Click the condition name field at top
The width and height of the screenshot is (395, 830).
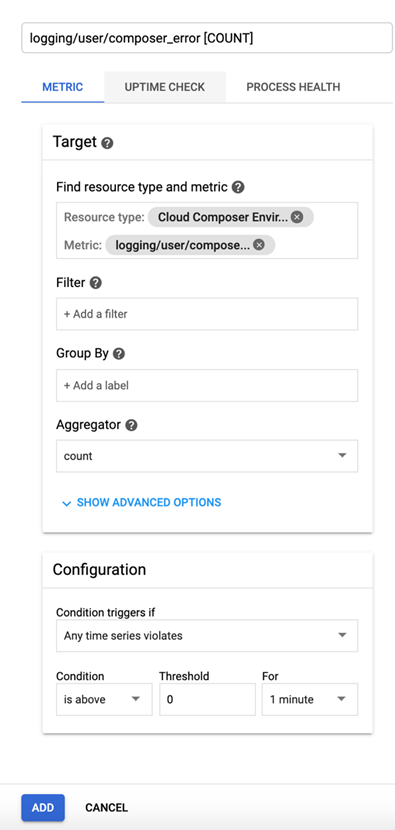pos(207,38)
